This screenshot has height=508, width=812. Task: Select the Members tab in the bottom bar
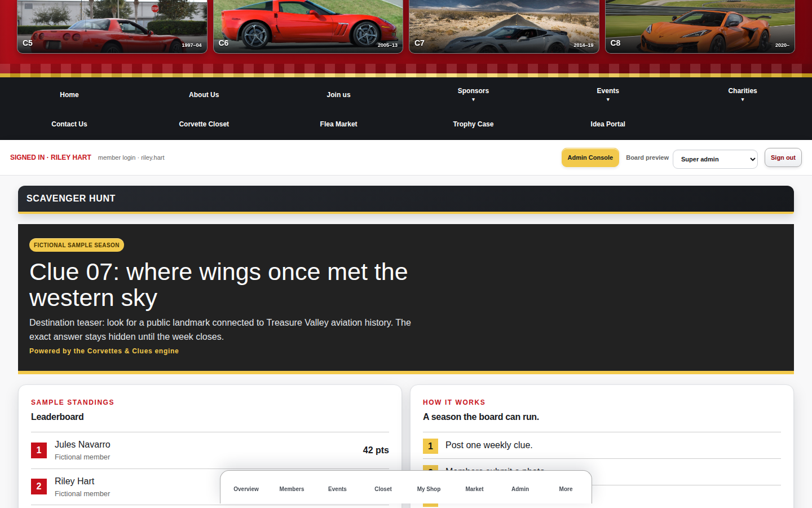pyautogui.click(x=292, y=489)
